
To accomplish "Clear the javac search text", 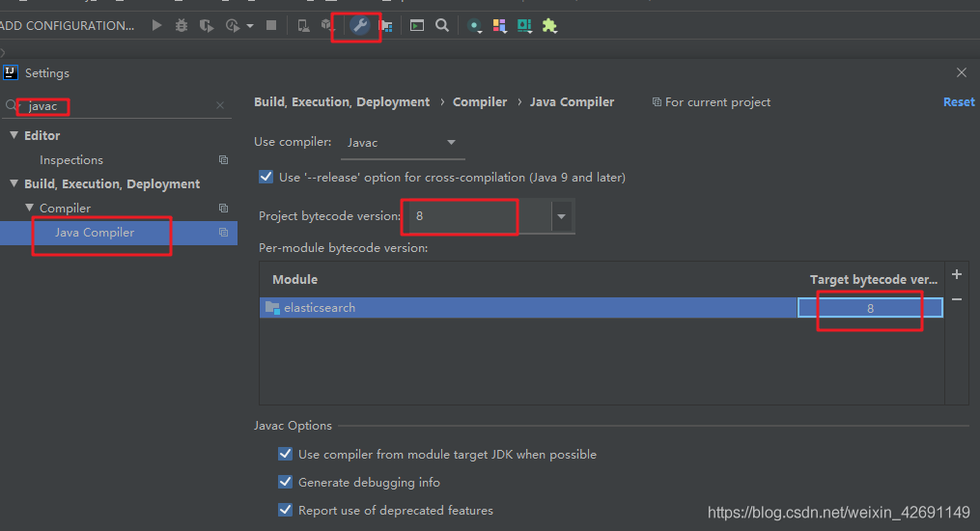I will [x=220, y=105].
